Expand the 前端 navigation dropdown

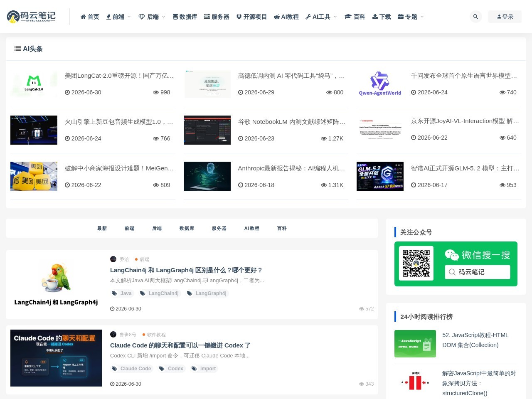point(118,17)
